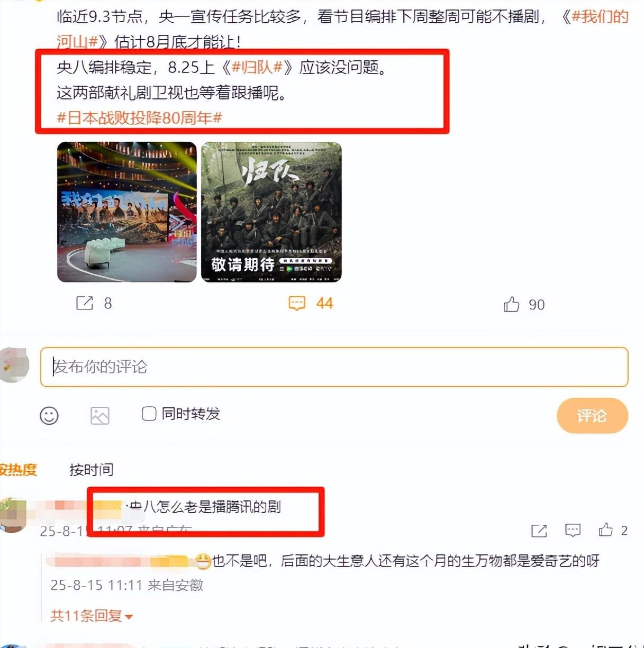Click the repost icon beside count 8
This screenshot has width=644, height=648.
point(85,303)
